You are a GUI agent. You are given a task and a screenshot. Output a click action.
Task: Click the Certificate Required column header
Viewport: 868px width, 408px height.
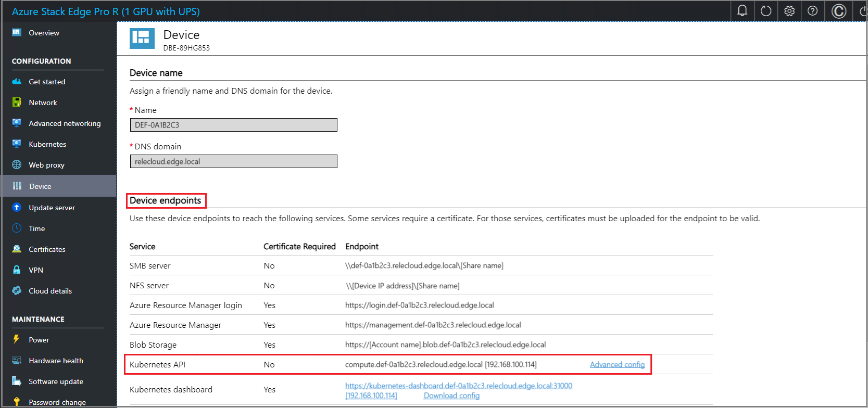point(299,246)
